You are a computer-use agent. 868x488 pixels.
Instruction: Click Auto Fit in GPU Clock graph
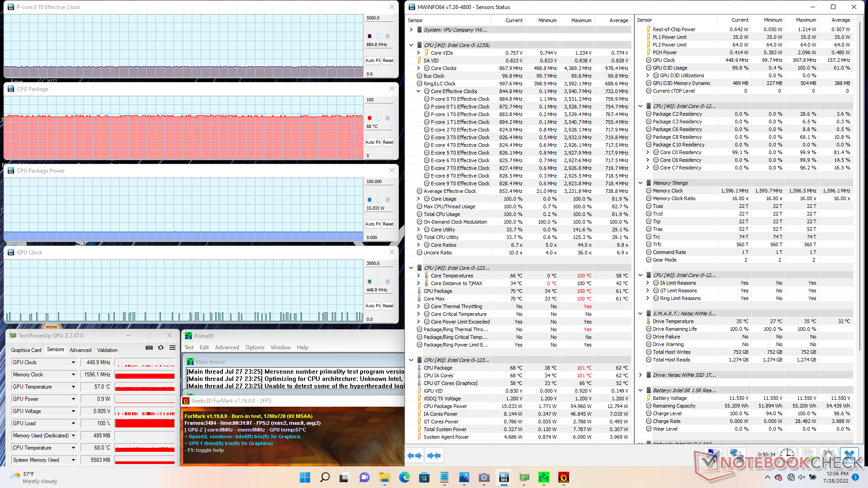coord(373,306)
